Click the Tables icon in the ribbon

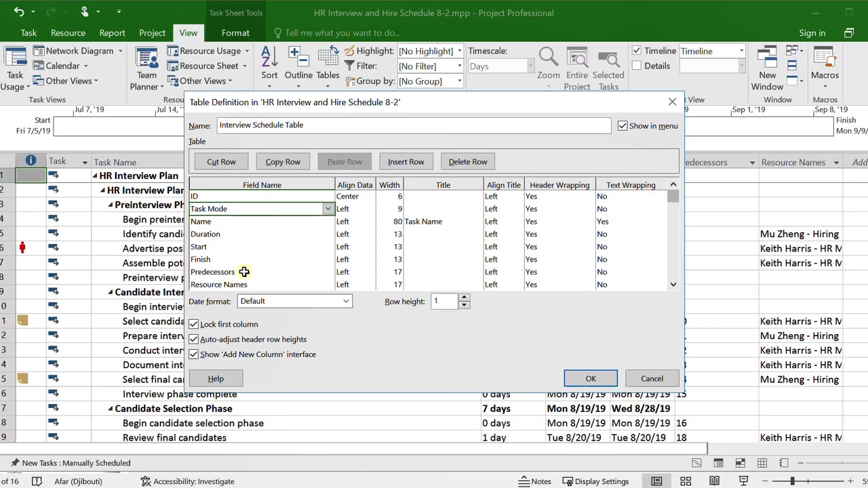(328, 64)
